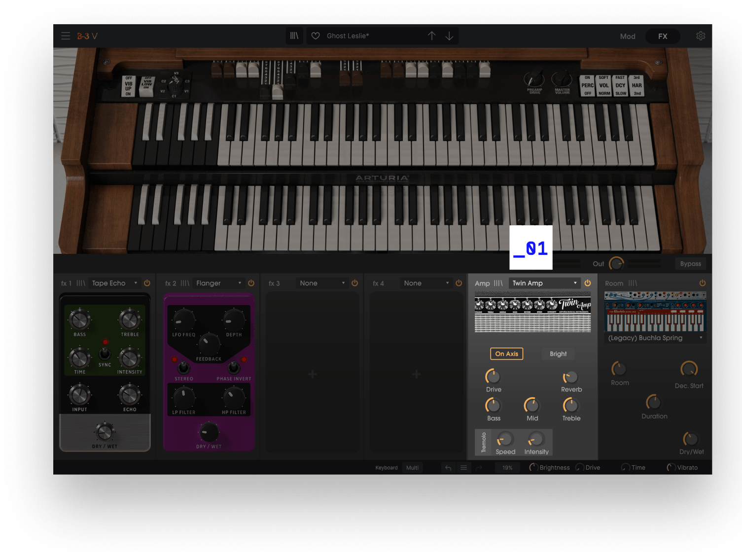
Task: Go to next preset with down arrow
Action: (449, 36)
